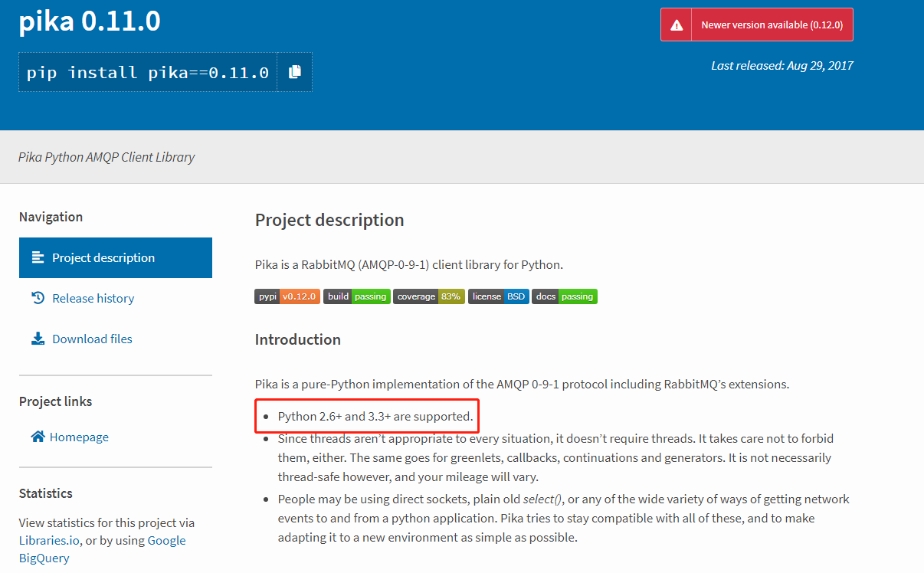Screen dimensions: 924x573
Task: Click the Introduction heading
Action: (298, 339)
